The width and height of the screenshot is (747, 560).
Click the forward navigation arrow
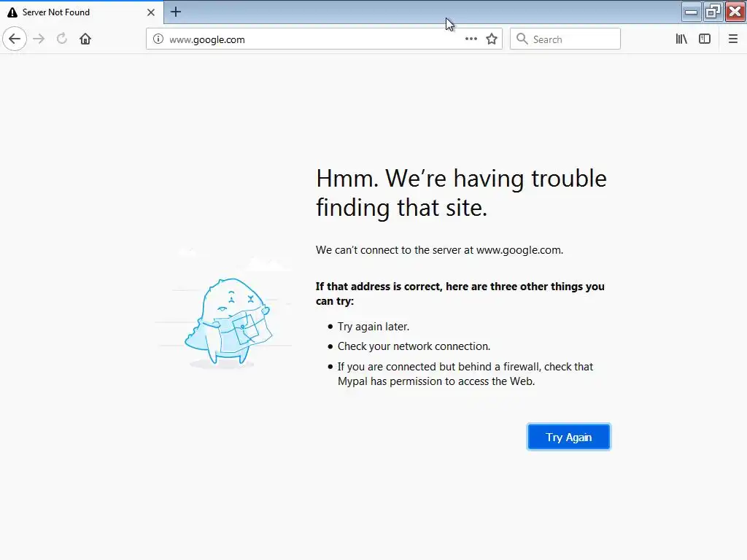(x=39, y=39)
